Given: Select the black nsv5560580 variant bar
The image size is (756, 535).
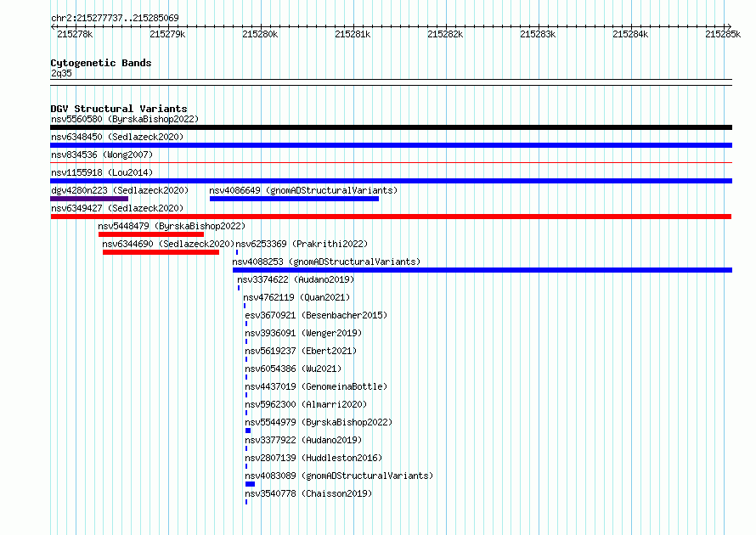Looking at the screenshot, I should (391, 127).
